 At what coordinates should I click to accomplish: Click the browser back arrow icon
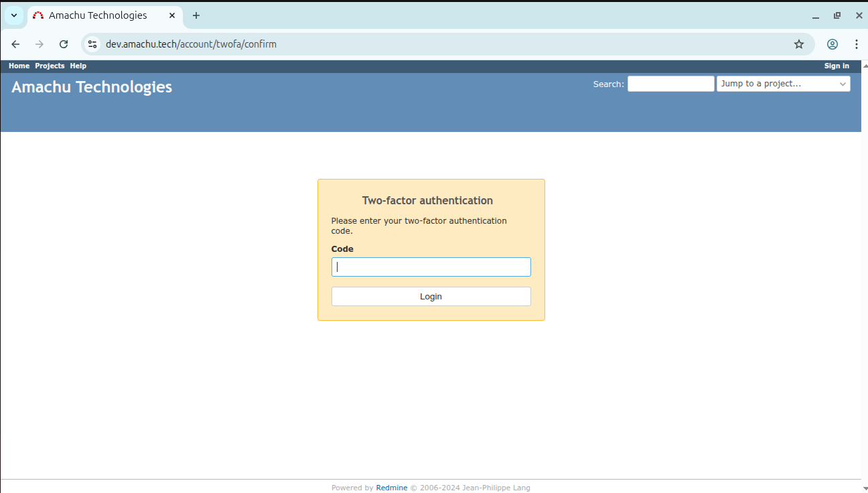coord(15,44)
